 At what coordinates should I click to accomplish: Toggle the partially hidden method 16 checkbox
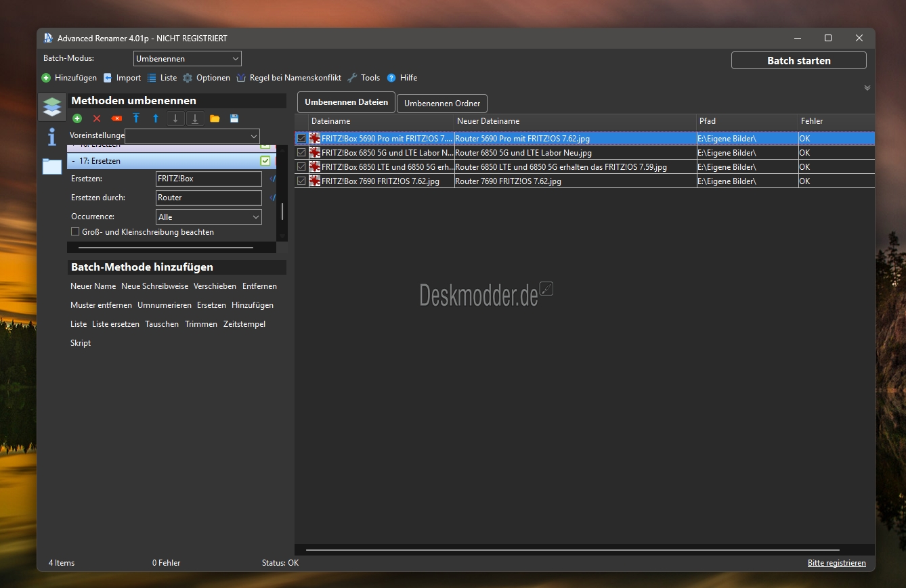265,146
